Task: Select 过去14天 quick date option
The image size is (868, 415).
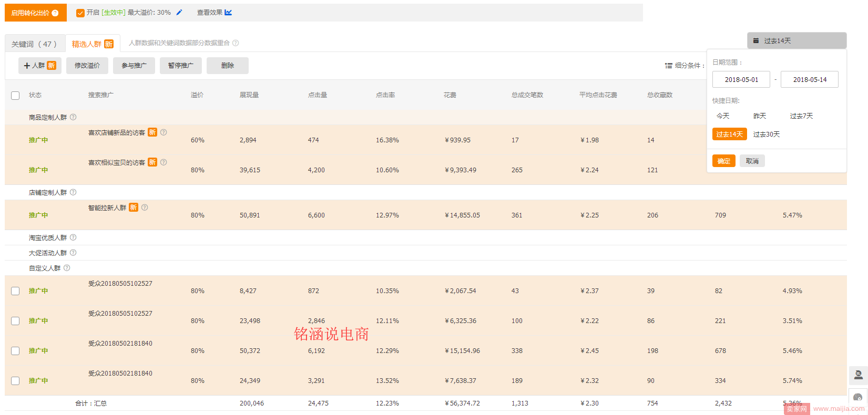Action: [x=730, y=134]
